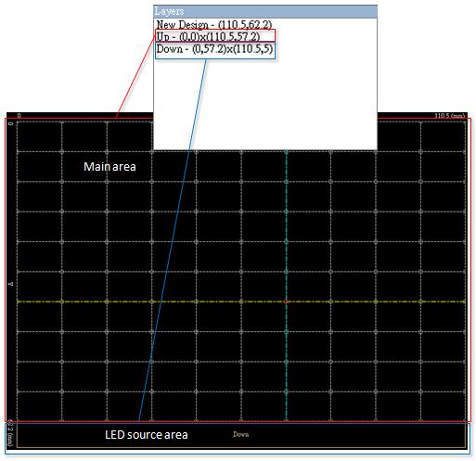Click the 0 mark on the top horizontal ruler
Screen dimensions: 476x461
point(19,116)
